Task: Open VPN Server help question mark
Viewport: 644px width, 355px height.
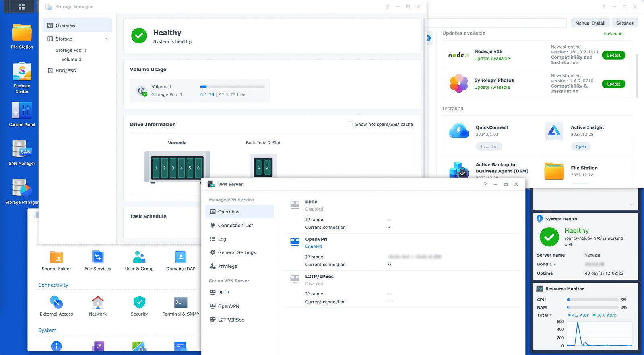Action: (x=485, y=184)
